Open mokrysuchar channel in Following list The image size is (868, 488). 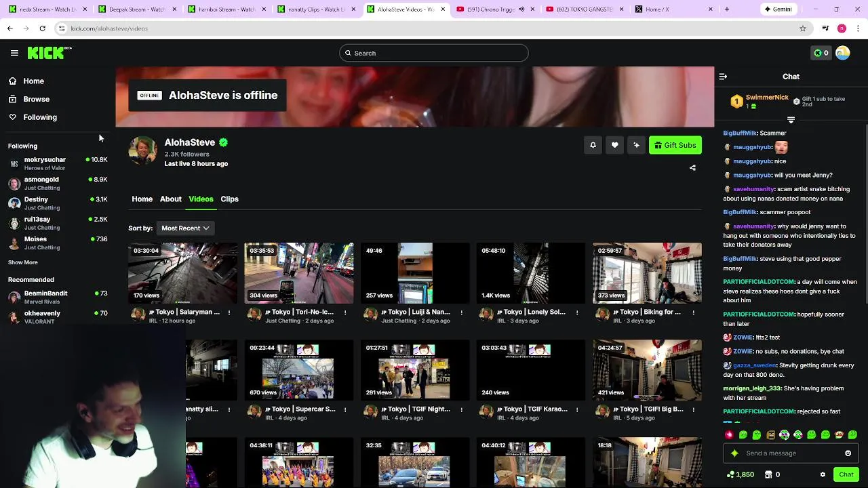point(58,163)
